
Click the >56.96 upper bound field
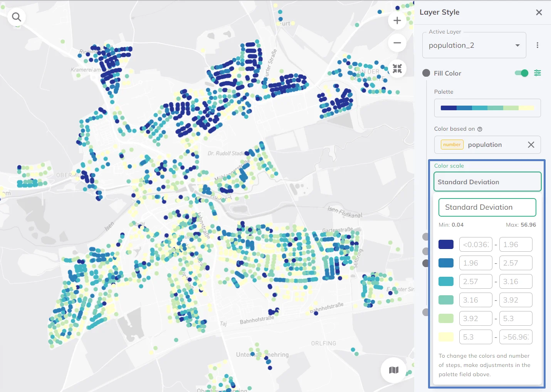pos(516,337)
